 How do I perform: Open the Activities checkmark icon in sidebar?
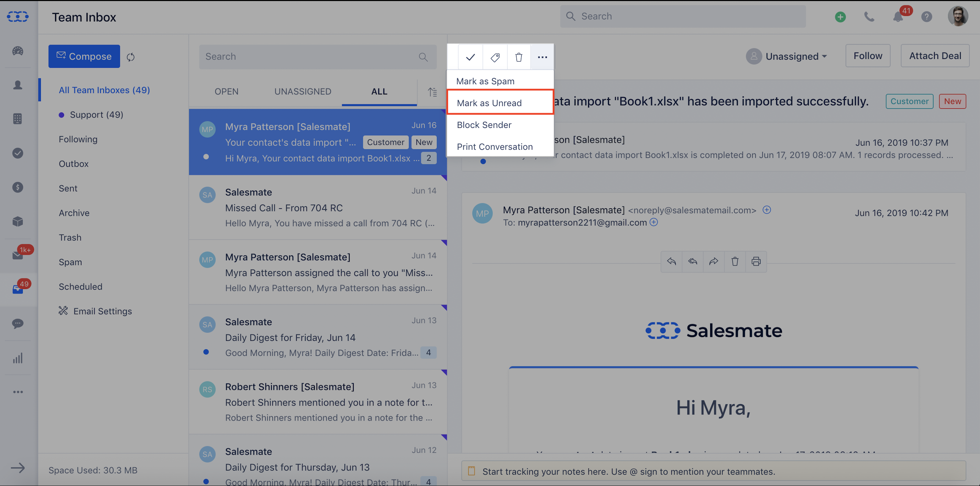click(17, 153)
